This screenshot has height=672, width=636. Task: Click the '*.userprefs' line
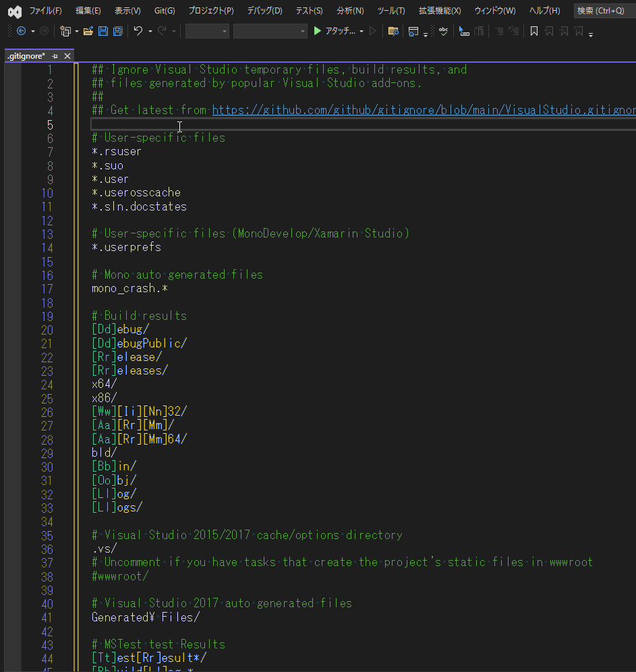[x=126, y=248]
